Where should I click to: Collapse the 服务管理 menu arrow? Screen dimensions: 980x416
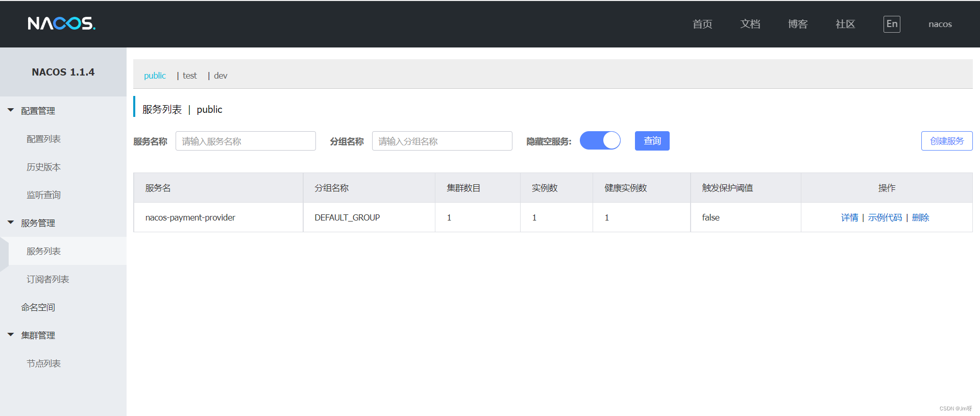11,223
